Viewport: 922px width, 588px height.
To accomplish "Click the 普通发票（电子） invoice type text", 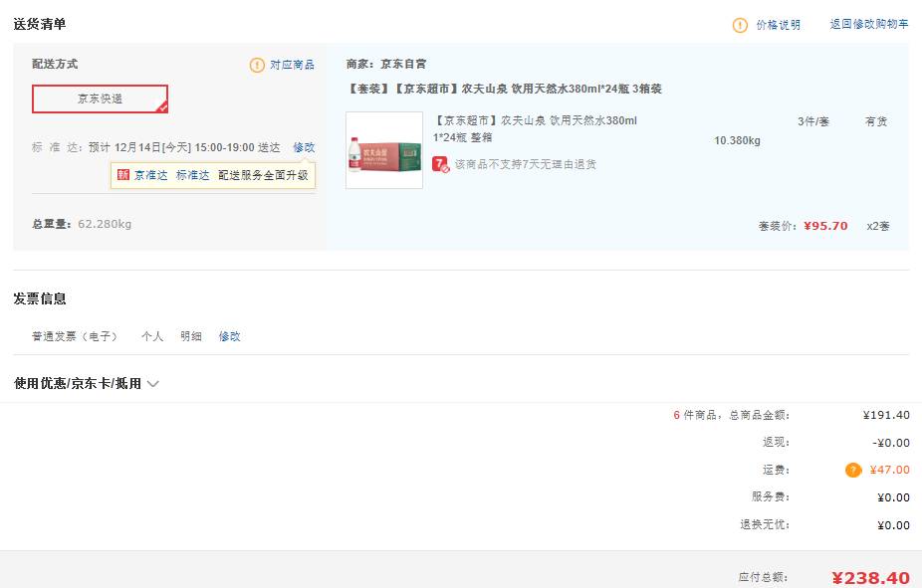I will point(75,336).
